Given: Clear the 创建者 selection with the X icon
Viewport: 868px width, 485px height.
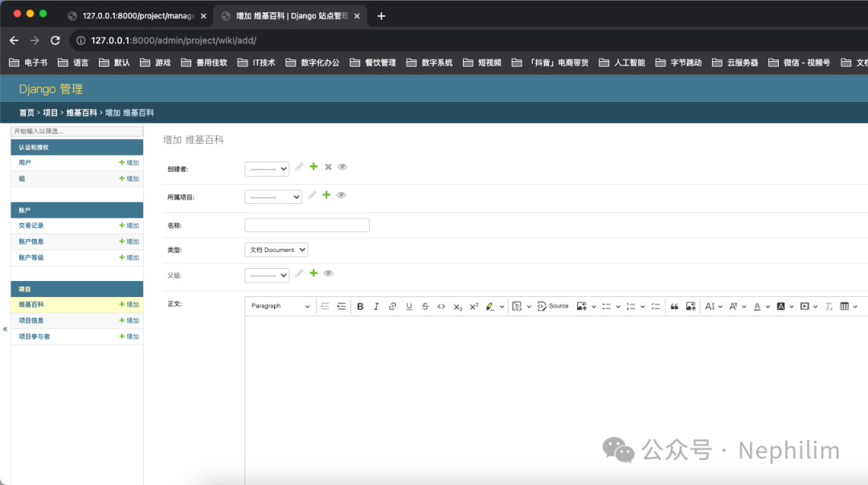Looking at the screenshot, I should (328, 167).
